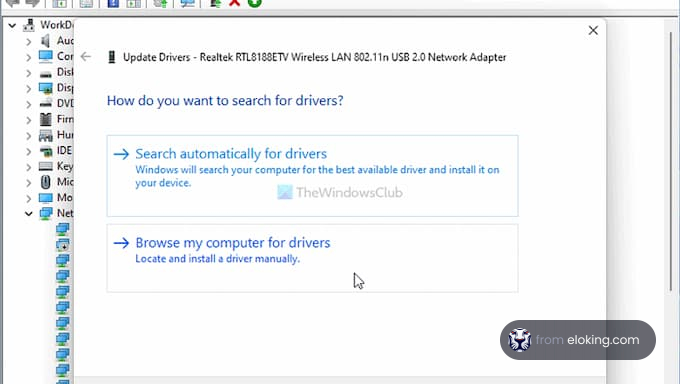Expand the Firm category chevron

(29, 120)
